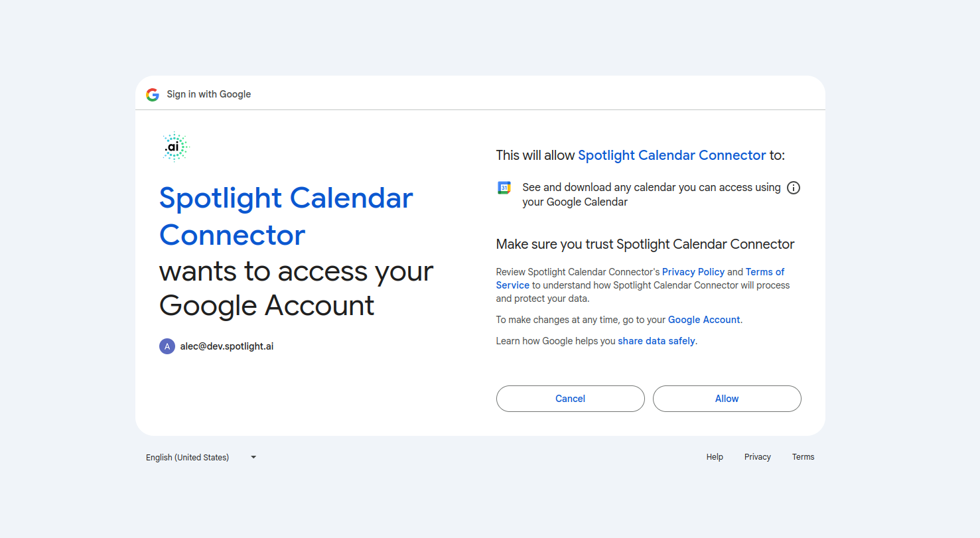Image resolution: width=980 pixels, height=538 pixels.
Task: Click the Sign in with Google header text
Action: pyautogui.click(x=209, y=94)
